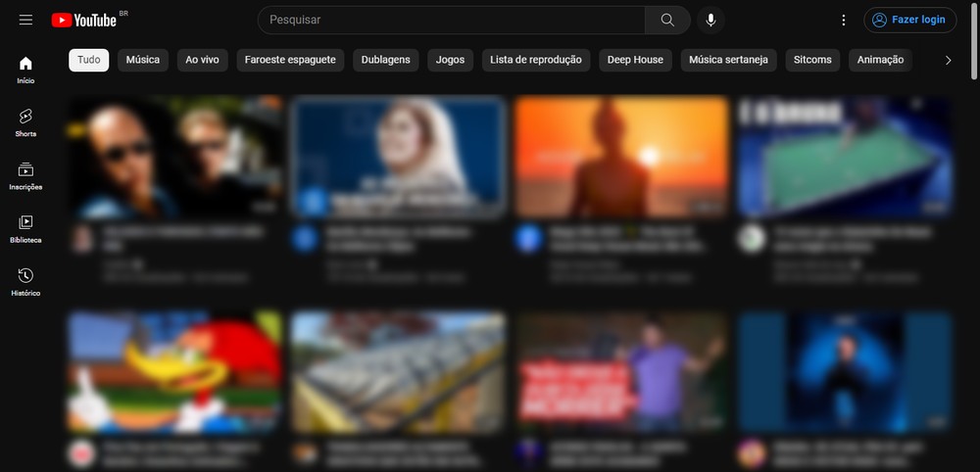This screenshot has width=980, height=472.
Task: Show more filter chips with right arrow
Action: pyautogui.click(x=948, y=60)
